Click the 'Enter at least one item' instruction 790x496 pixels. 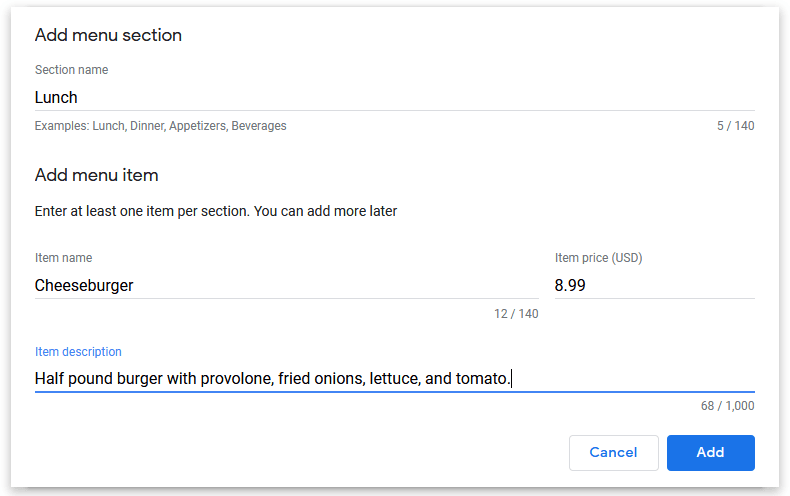tap(216, 211)
